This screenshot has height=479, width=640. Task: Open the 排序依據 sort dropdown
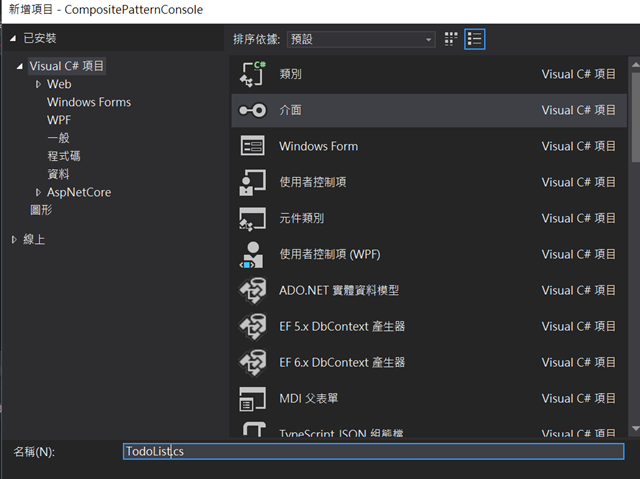361,39
